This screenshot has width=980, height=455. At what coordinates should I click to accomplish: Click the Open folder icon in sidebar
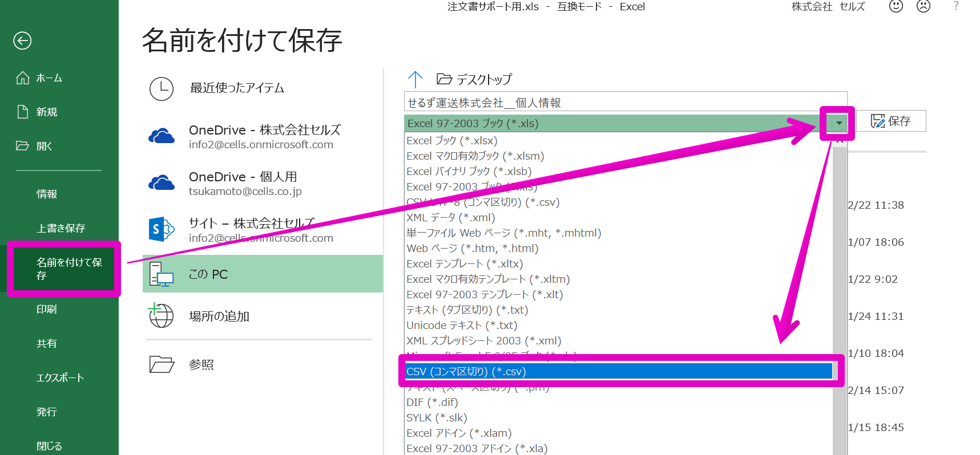(23, 146)
